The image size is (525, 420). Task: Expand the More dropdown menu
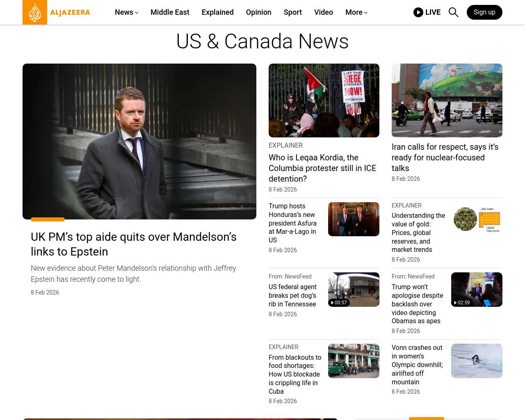pyautogui.click(x=356, y=12)
